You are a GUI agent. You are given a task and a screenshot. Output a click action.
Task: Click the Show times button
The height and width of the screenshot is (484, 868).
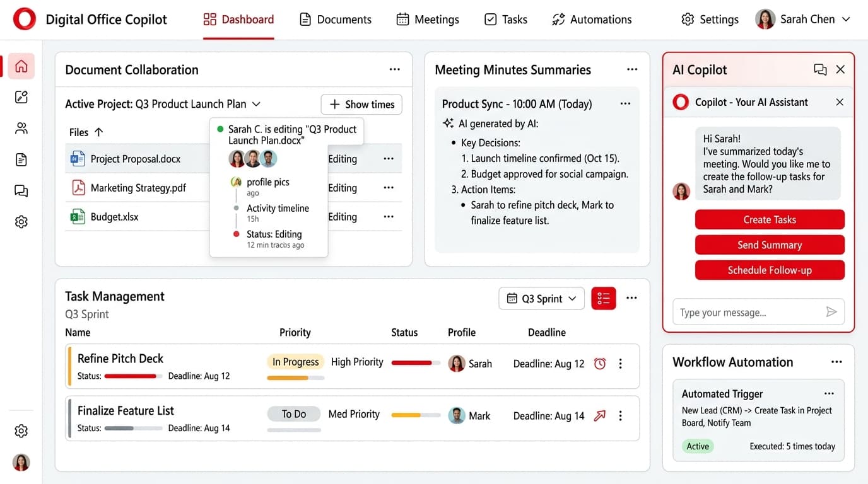(361, 105)
